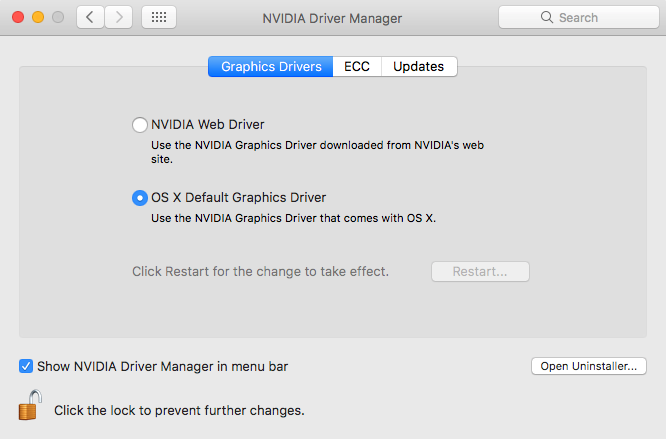666x439 pixels.
Task: Go forward using the right chevron button
Action: (119, 17)
